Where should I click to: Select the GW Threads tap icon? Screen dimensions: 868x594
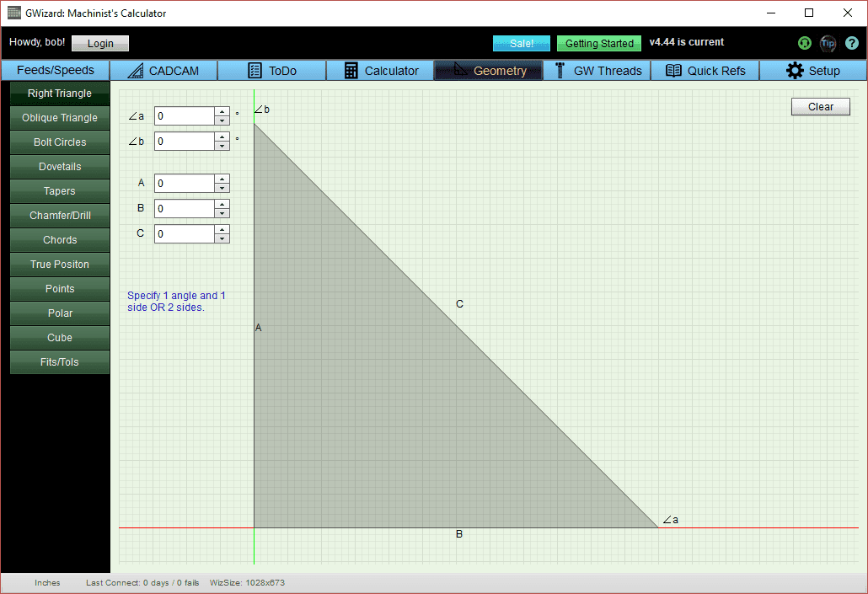point(560,71)
